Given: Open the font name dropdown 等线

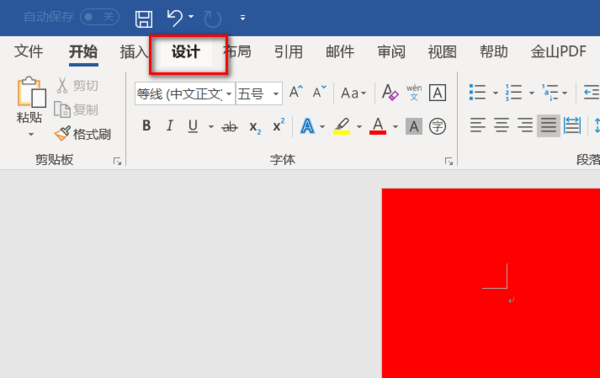Looking at the screenshot, I should (185, 93).
